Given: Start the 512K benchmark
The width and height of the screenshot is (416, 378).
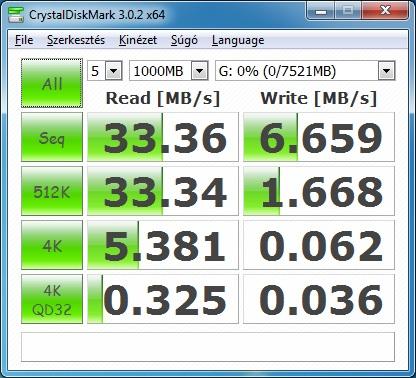Looking at the screenshot, I should tap(52, 191).
